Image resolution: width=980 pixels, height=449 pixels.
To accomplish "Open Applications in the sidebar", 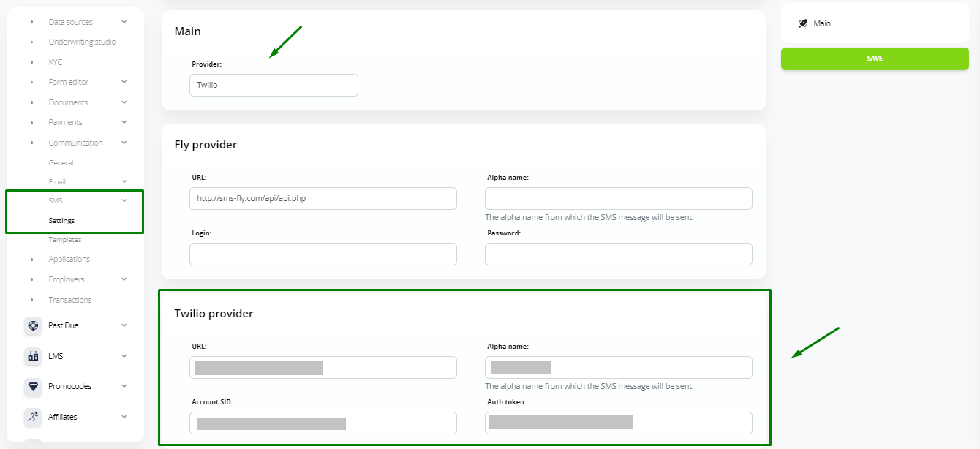I will (x=69, y=259).
